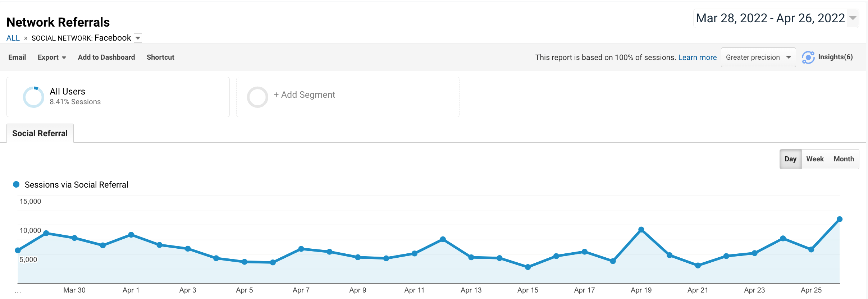The width and height of the screenshot is (868, 299).
Task: Open the date range picker arrow
Action: coord(853,18)
